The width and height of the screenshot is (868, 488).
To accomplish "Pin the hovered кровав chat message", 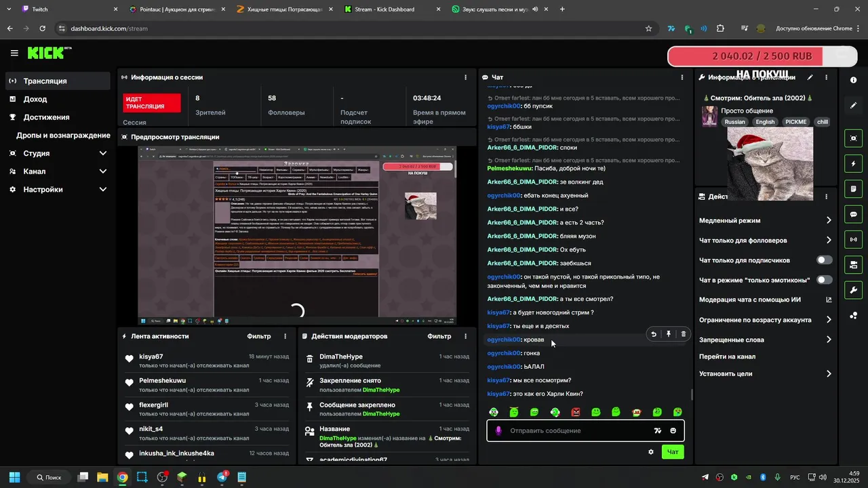I will point(669,333).
